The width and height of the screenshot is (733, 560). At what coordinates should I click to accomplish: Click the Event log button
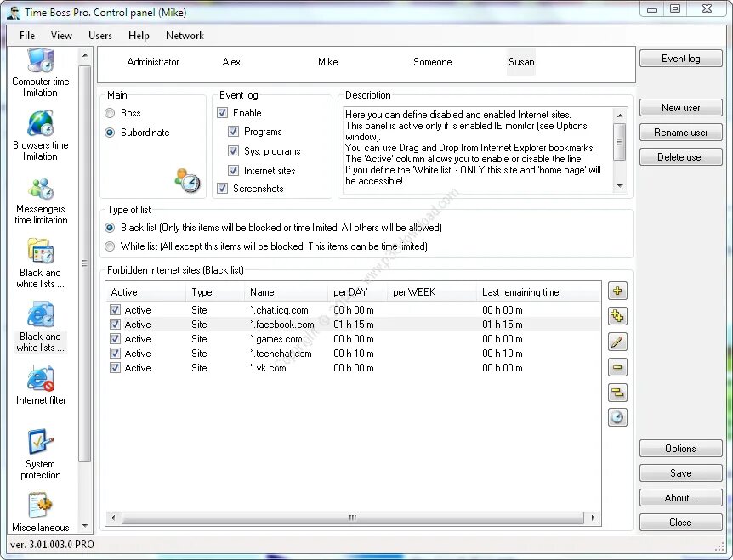680,59
